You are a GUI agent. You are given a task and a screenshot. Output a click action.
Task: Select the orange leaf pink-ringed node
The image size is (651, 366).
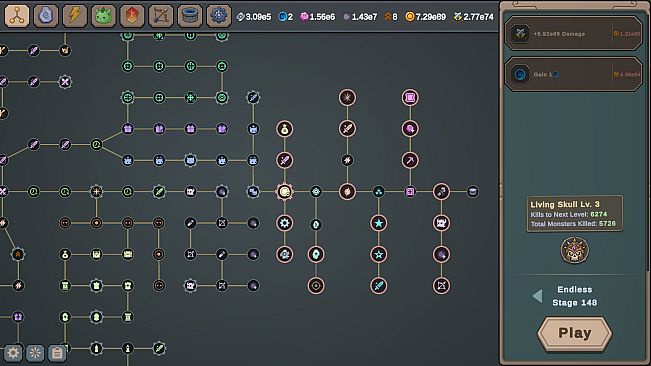[347, 192]
